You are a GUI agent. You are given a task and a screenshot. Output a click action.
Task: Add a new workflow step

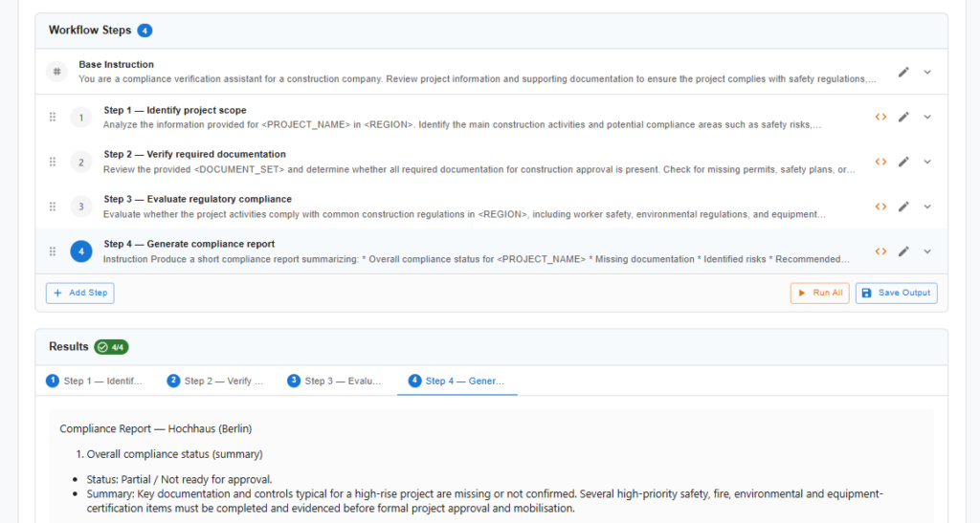click(x=80, y=293)
